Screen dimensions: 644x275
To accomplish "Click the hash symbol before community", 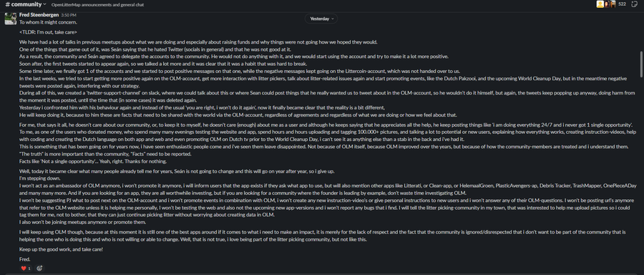I will (7, 4).
